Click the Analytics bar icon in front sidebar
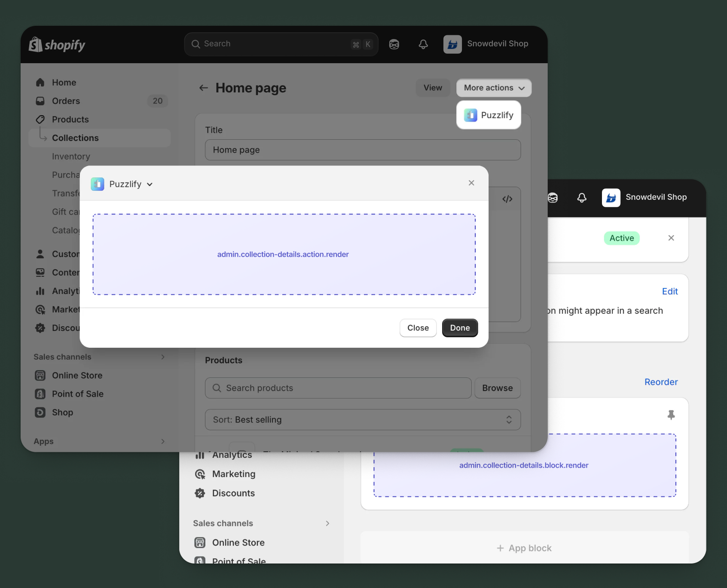Viewport: 727px width, 588px height. 40,291
